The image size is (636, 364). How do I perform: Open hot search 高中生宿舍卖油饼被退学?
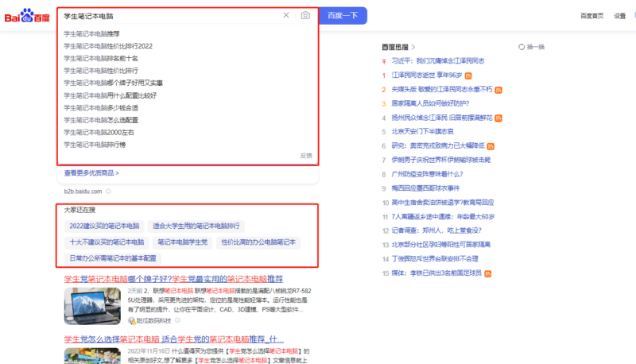pyautogui.click(x=443, y=203)
